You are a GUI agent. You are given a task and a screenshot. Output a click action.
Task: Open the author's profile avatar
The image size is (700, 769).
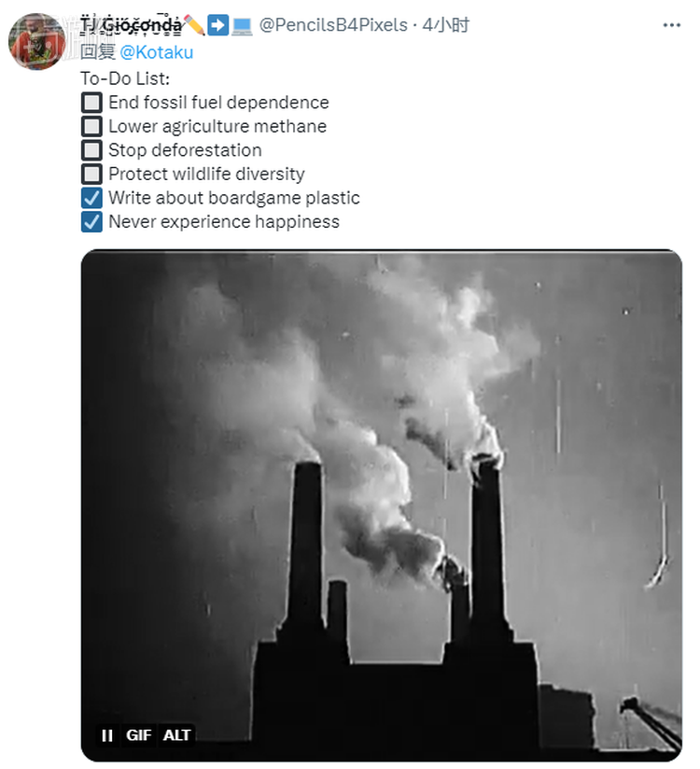(x=37, y=42)
